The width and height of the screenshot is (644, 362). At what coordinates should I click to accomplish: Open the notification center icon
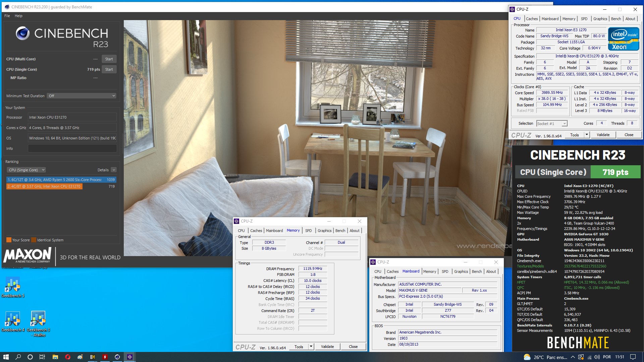[633, 357]
